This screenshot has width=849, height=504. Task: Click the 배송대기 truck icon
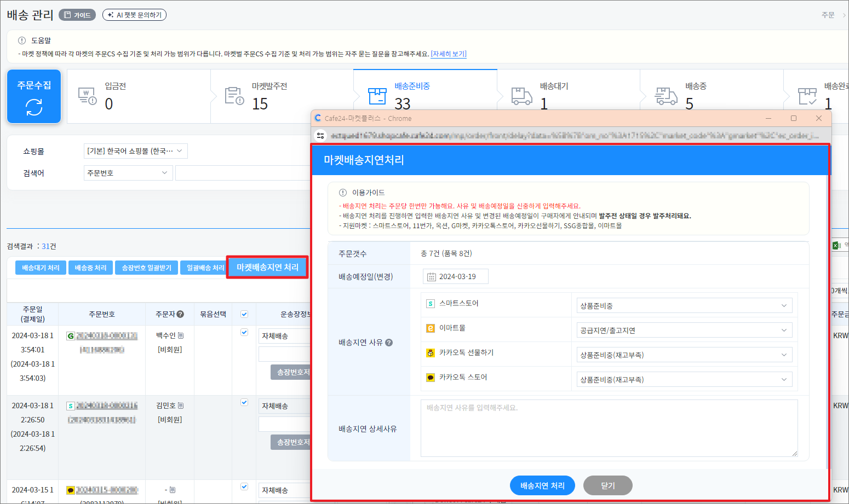521,96
